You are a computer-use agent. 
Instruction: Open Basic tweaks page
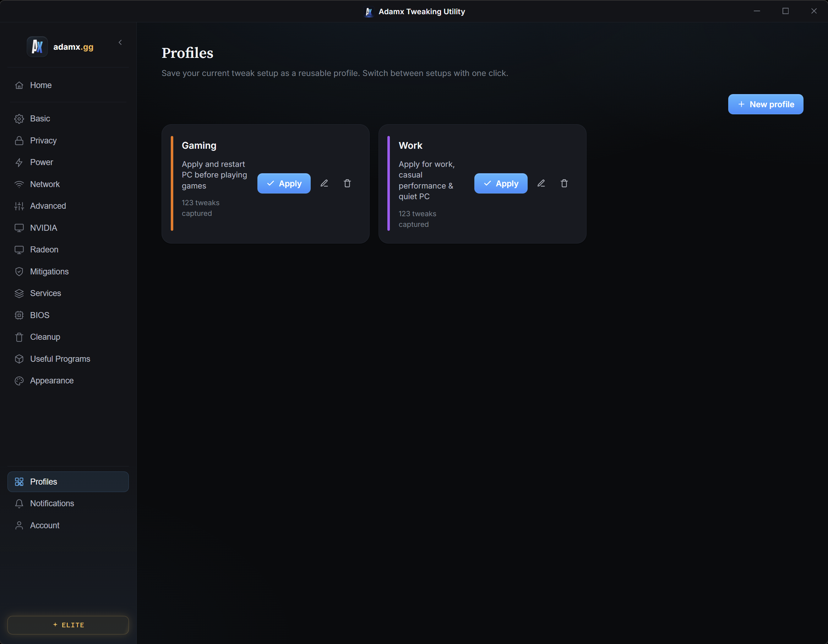click(x=68, y=119)
